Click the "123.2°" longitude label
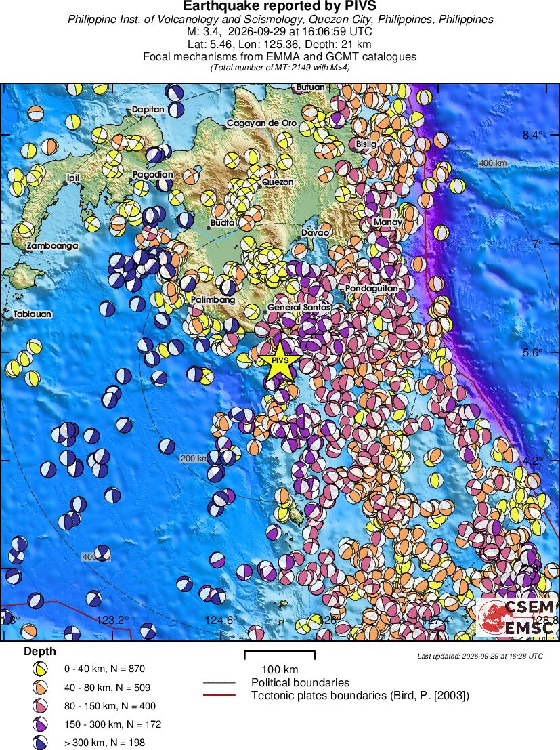The image size is (560, 750). [x=112, y=620]
